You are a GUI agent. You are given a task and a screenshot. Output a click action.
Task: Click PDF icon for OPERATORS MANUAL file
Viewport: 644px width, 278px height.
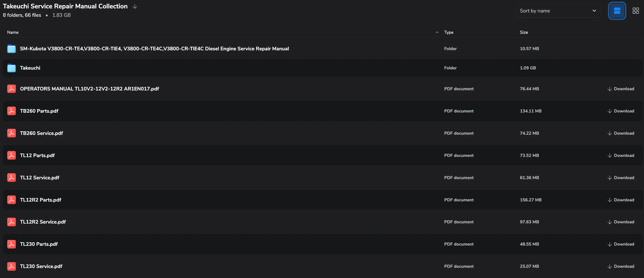pyautogui.click(x=12, y=89)
